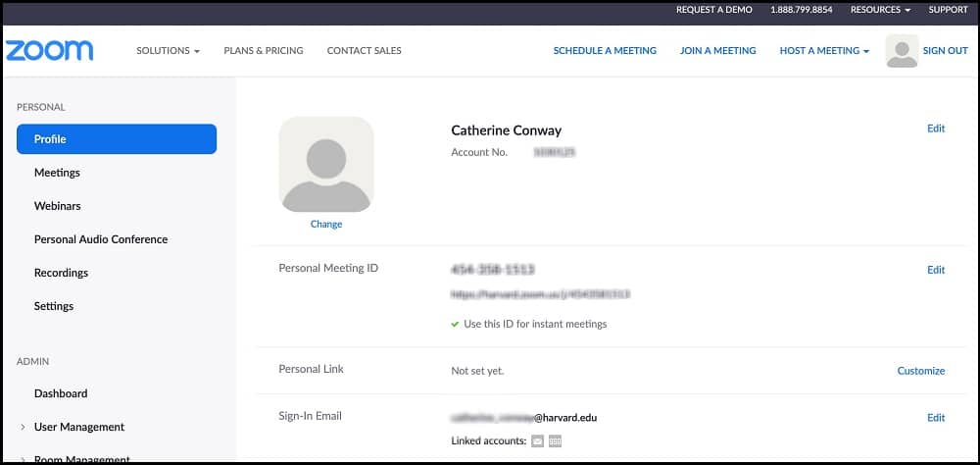Click the blurred Personal Meeting ID number
The height and width of the screenshot is (465, 980).
click(x=493, y=270)
